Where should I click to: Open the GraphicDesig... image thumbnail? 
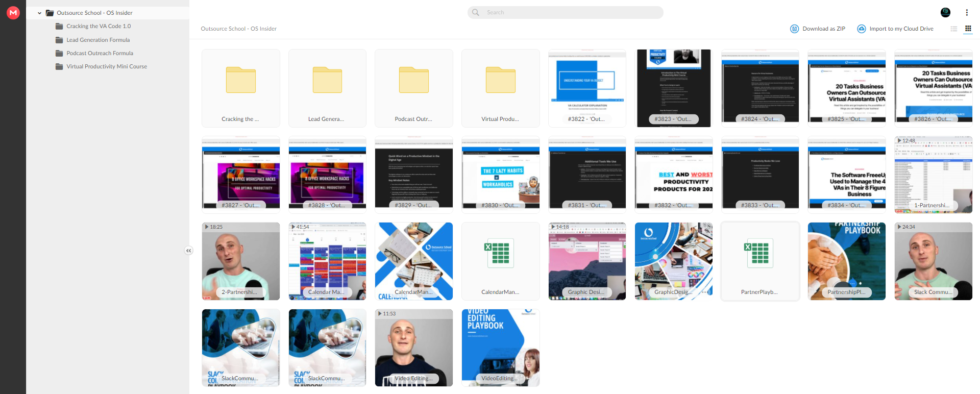tap(674, 261)
